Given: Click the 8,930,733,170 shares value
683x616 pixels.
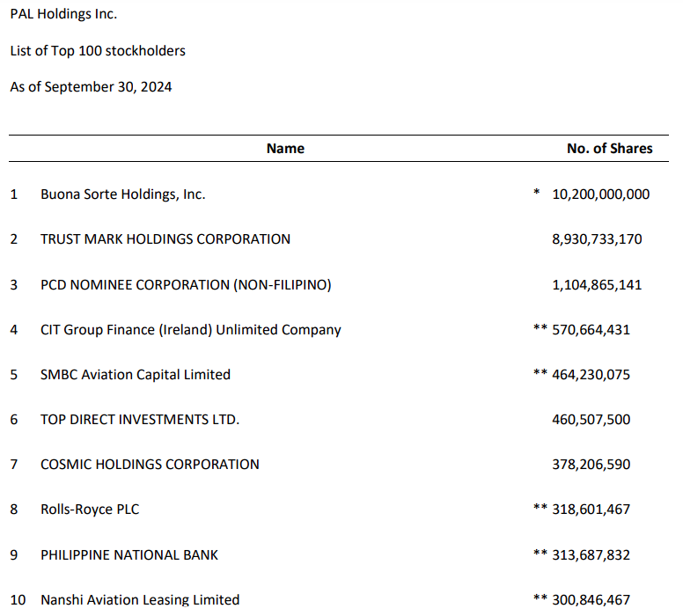Looking at the screenshot, I should 597,238.
